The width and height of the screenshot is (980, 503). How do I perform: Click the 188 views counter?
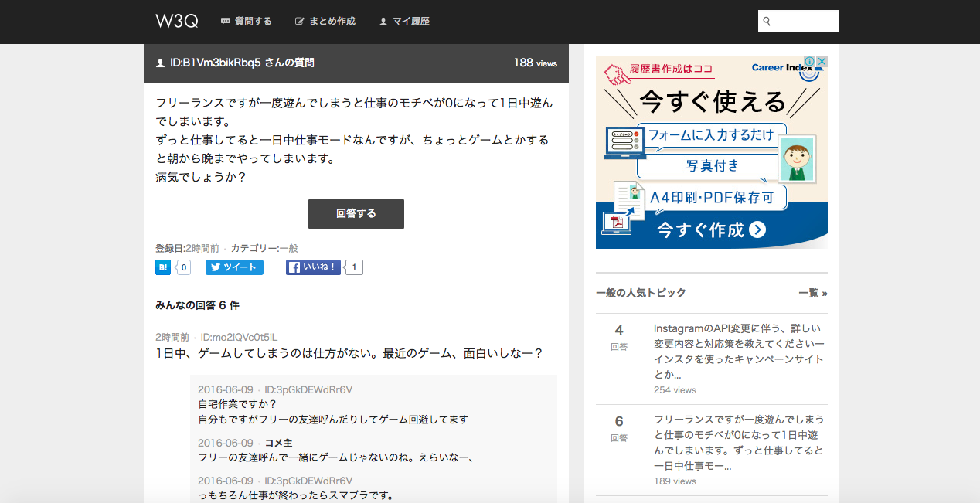click(536, 63)
